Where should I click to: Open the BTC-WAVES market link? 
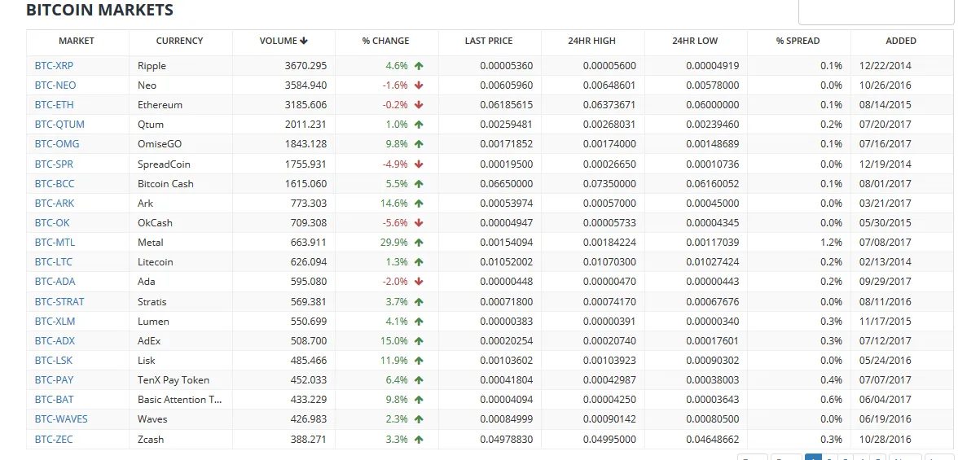[61, 419]
